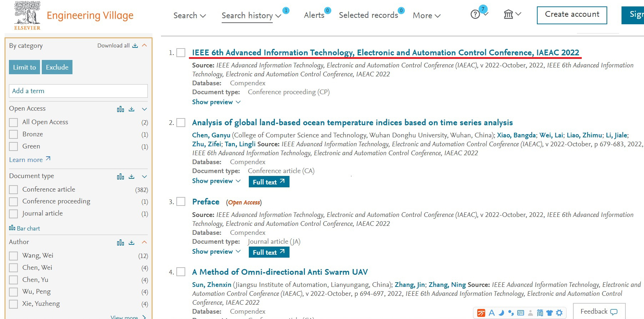
Task: Open the IME settings gear icon
Action: pyautogui.click(x=559, y=313)
